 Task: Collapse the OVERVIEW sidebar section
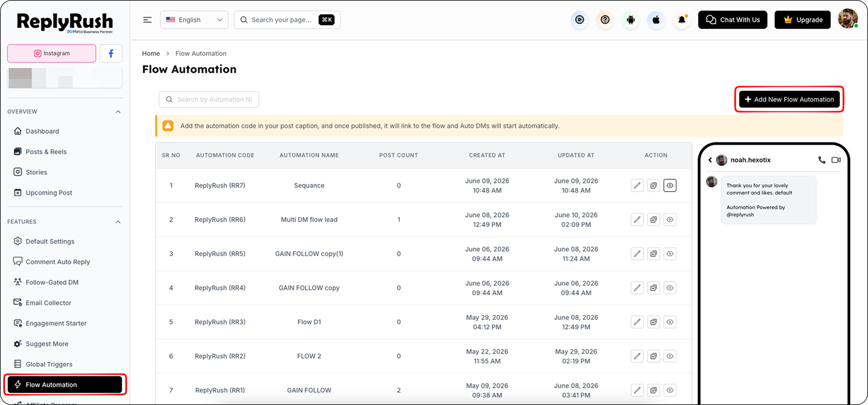pyautogui.click(x=118, y=112)
